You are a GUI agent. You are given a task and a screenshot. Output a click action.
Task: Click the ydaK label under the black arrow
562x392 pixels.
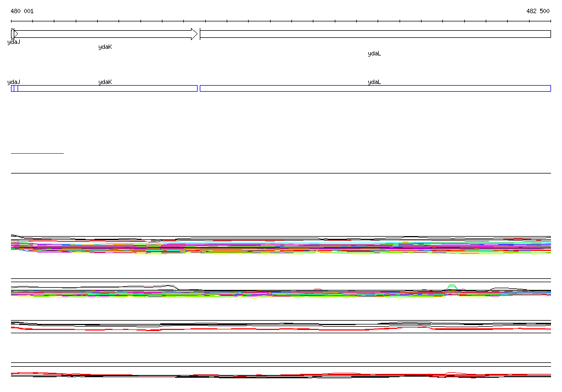(105, 47)
